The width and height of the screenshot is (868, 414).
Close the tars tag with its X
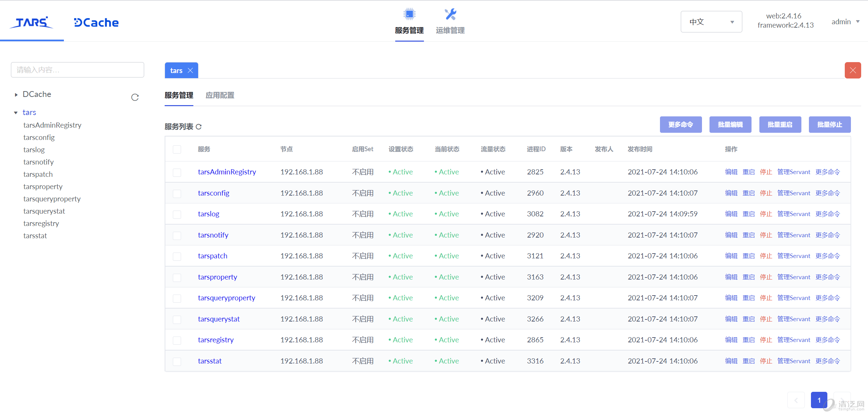[191, 71]
